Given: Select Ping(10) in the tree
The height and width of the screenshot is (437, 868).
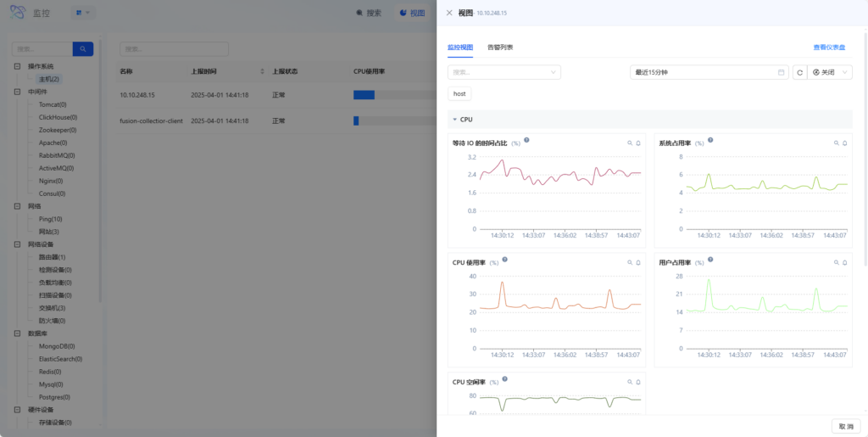Looking at the screenshot, I should [x=50, y=219].
